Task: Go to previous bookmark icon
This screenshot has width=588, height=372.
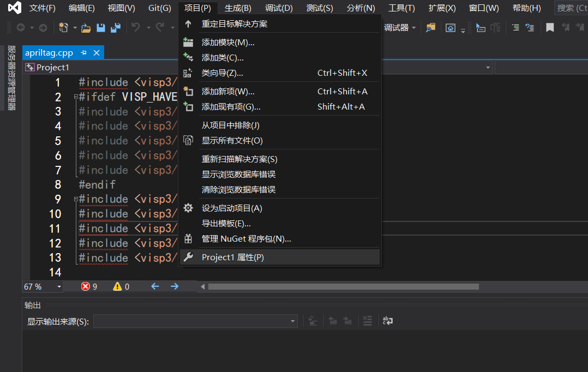Action: click(566, 27)
